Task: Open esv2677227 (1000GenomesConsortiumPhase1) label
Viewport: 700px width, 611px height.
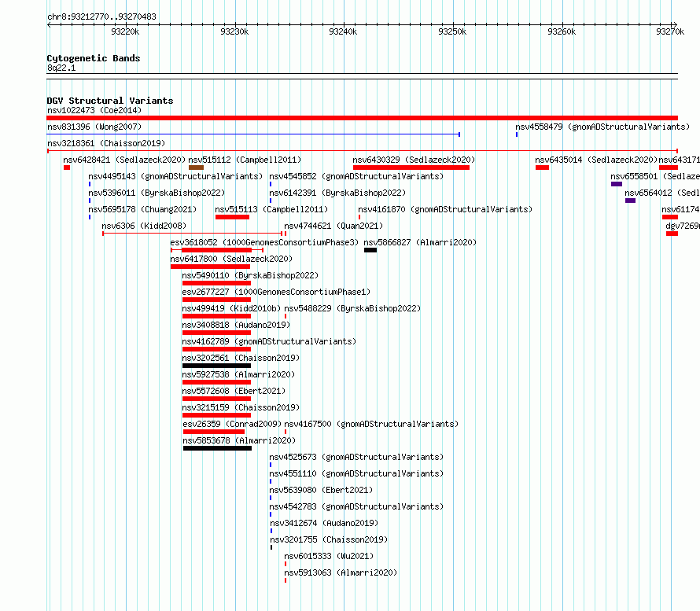Action: click(x=276, y=292)
